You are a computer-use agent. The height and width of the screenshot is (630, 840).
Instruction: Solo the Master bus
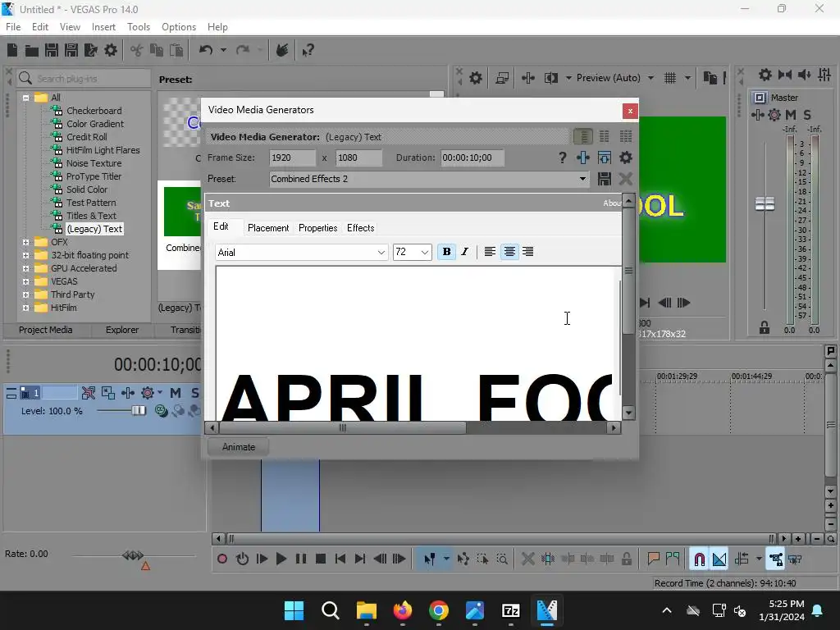pos(807,115)
